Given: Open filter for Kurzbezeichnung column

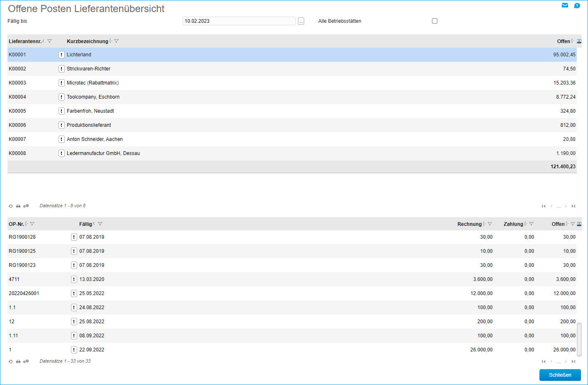Looking at the screenshot, I should tap(117, 41).
